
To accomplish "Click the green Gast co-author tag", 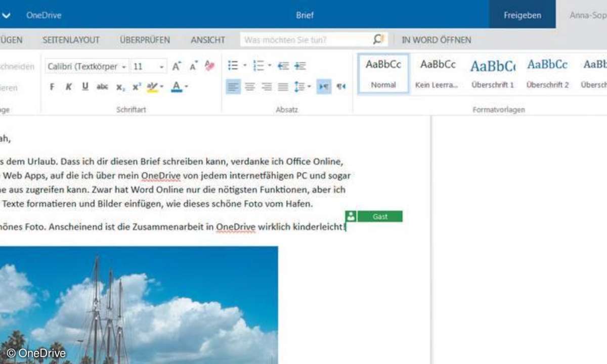I will [x=380, y=216].
